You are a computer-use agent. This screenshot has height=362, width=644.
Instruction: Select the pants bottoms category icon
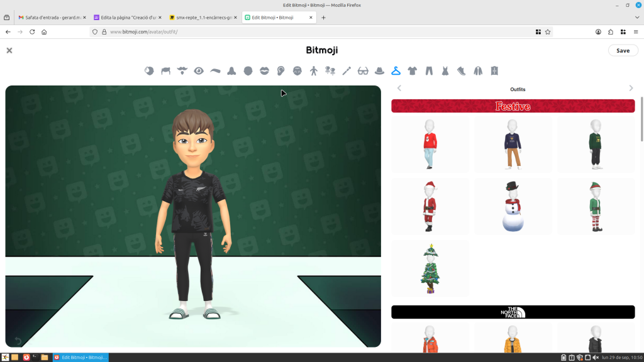(429, 71)
